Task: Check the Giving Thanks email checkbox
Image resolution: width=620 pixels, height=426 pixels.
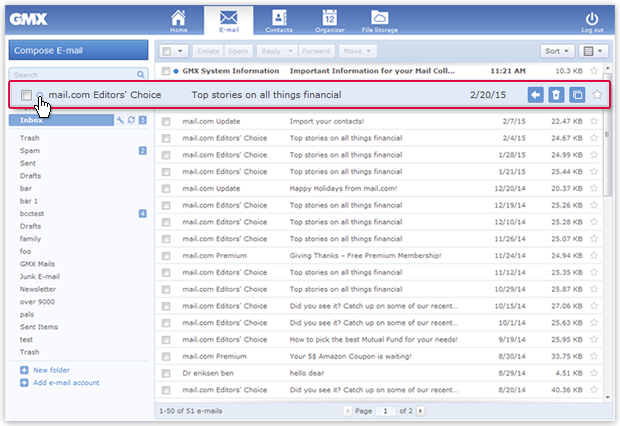Action: click(x=166, y=256)
